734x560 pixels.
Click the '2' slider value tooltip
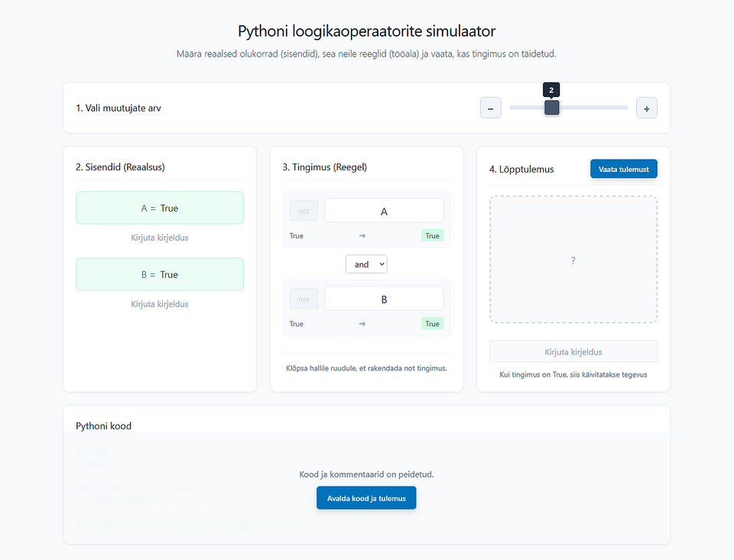[x=551, y=90]
